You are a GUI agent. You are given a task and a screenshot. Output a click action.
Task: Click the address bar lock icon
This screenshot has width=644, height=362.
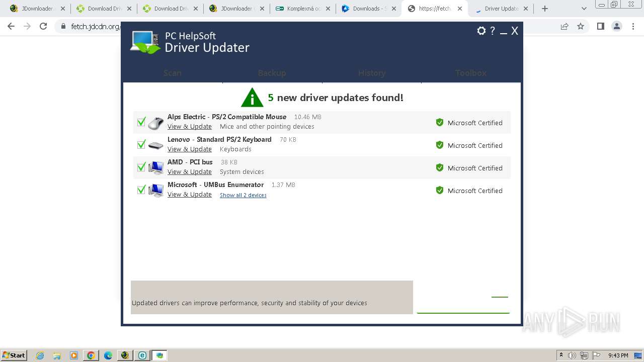tap(63, 26)
